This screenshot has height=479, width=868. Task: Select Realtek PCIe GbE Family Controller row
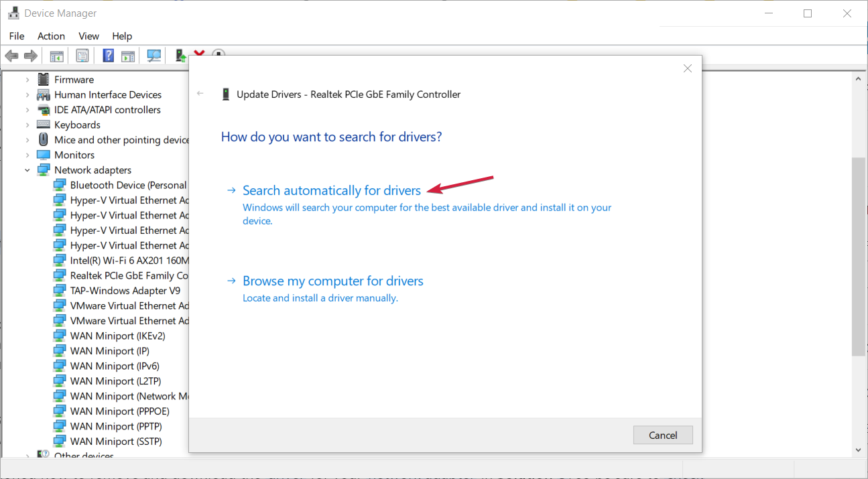[x=121, y=275]
